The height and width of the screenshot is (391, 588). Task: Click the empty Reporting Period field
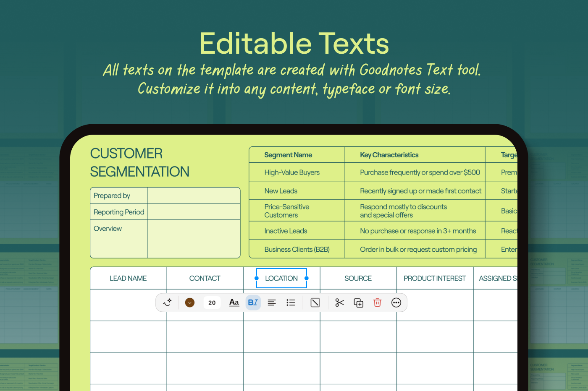pos(194,212)
